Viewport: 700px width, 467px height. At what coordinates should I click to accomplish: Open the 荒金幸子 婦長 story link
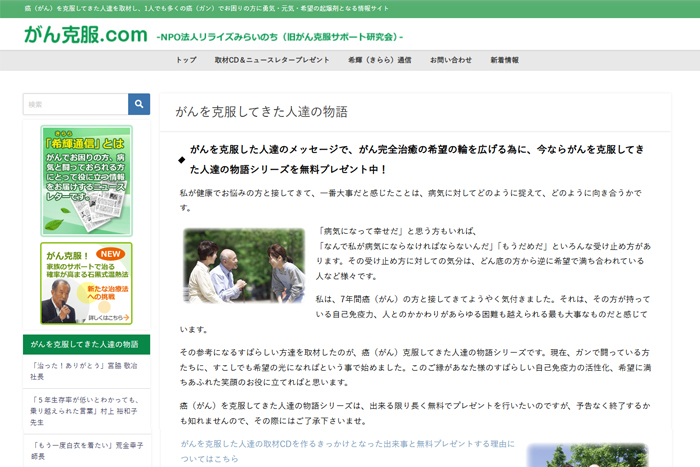click(85, 447)
